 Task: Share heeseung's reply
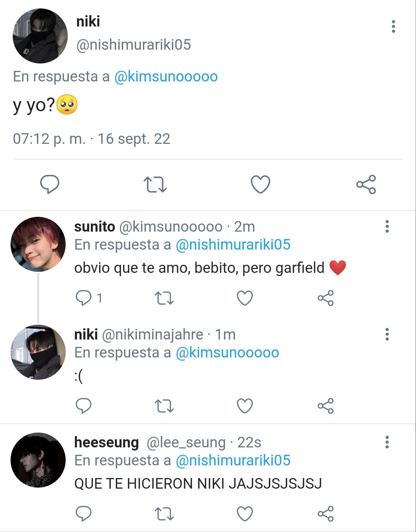point(325,514)
